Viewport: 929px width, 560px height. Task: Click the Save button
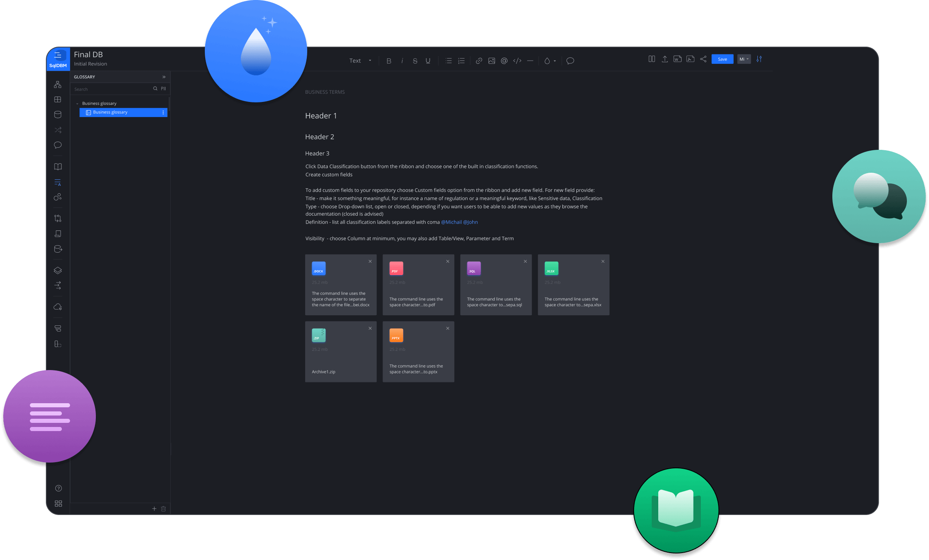click(x=722, y=59)
